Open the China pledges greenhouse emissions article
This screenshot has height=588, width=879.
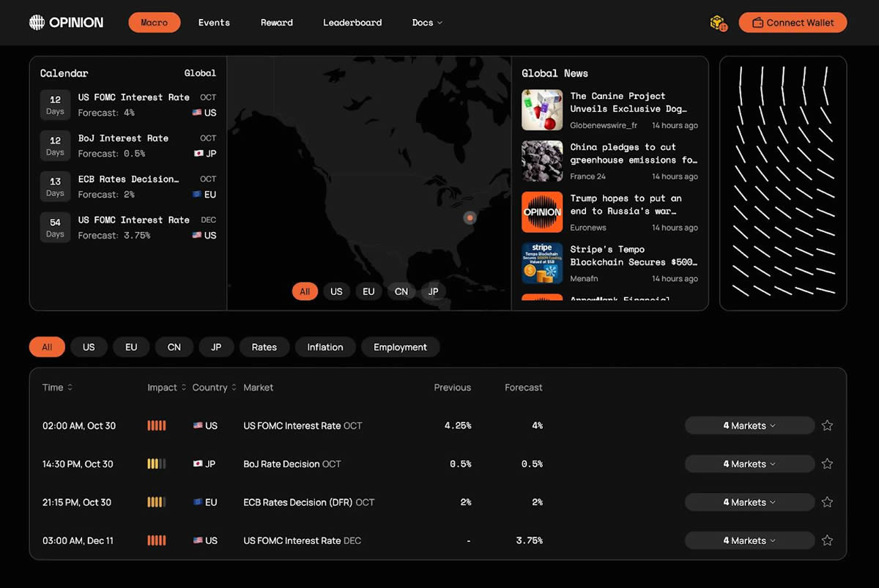tap(633, 154)
